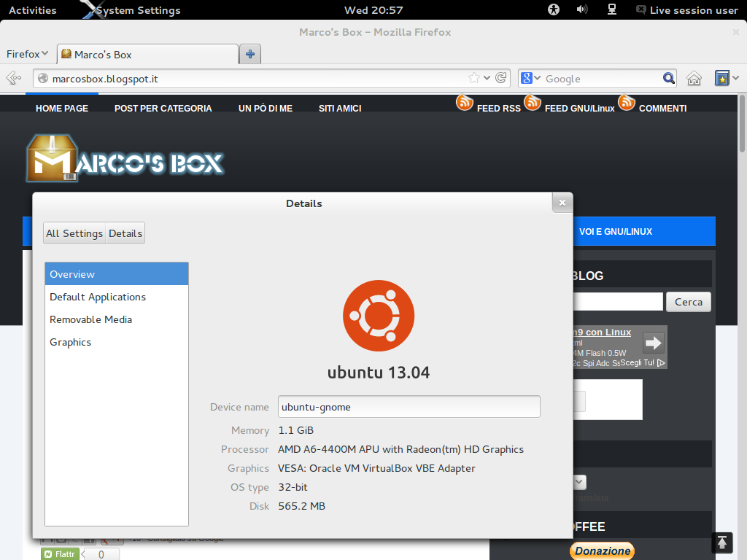Image resolution: width=747 pixels, height=560 pixels.
Task: Click the Donazione button
Action: pos(602,551)
